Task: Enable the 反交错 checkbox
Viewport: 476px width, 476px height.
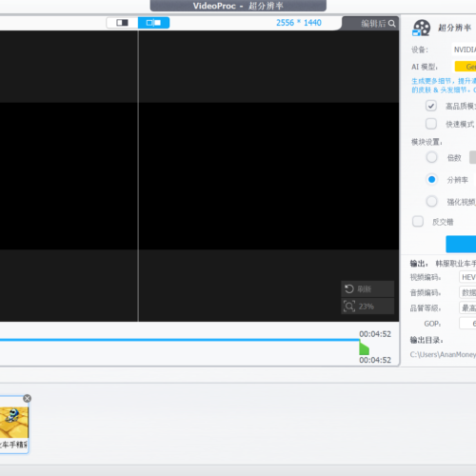Action: tap(418, 222)
